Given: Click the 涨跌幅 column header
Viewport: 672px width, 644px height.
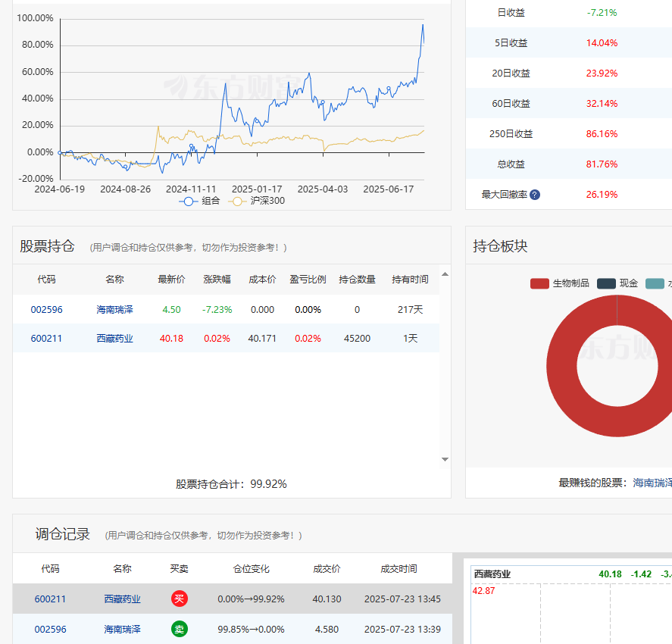Looking at the screenshot, I should pyautogui.click(x=217, y=280).
